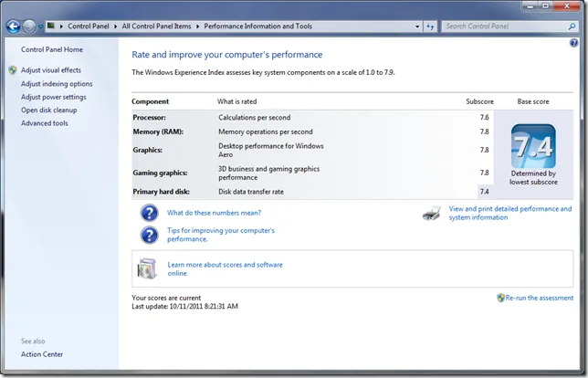Click the printer icon for detailed performance
The image size is (588, 378).
tap(432, 214)
